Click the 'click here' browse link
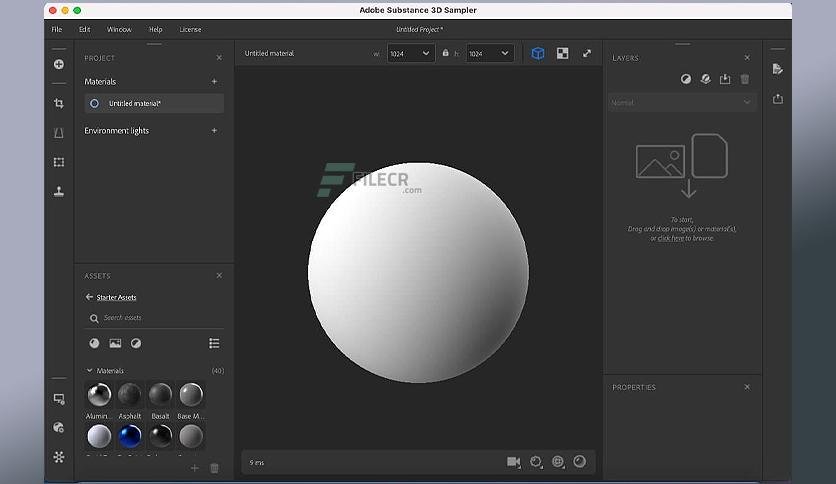The image size is (836, 484). (671, 238)
